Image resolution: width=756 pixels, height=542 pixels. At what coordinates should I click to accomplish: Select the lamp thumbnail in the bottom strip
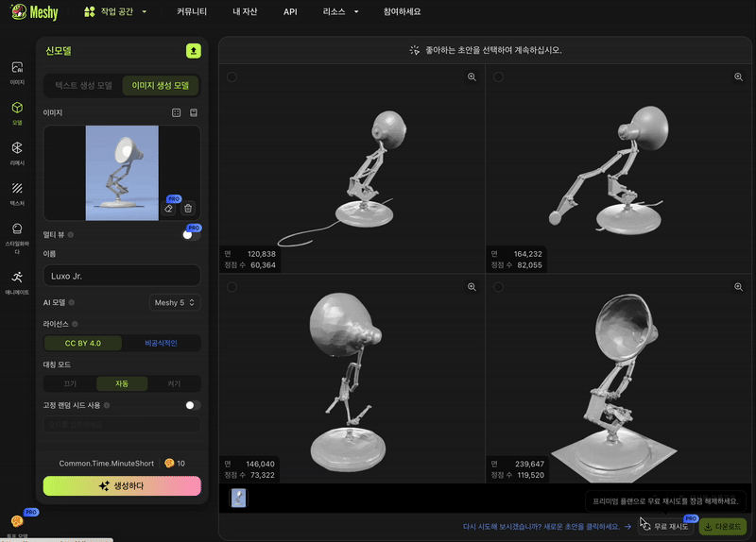[239, 498]
